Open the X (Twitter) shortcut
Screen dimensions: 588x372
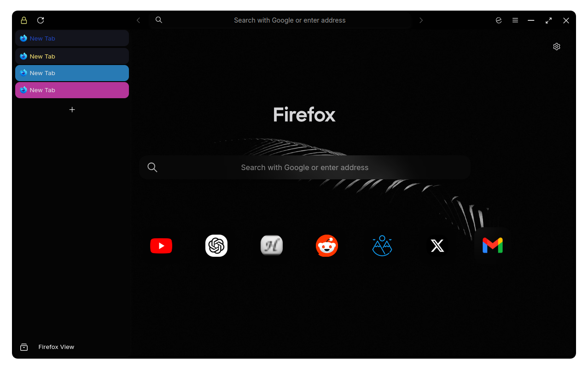pos(437,246)
